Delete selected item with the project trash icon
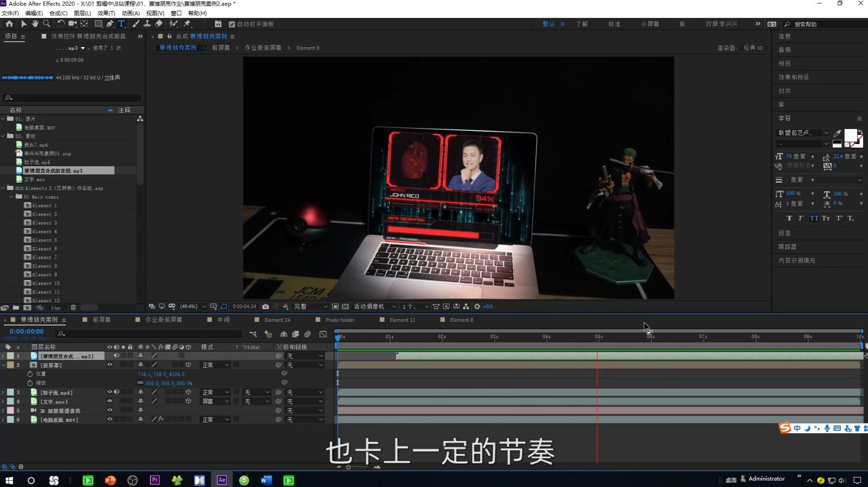Screen dimensions: 868x487 73,308
